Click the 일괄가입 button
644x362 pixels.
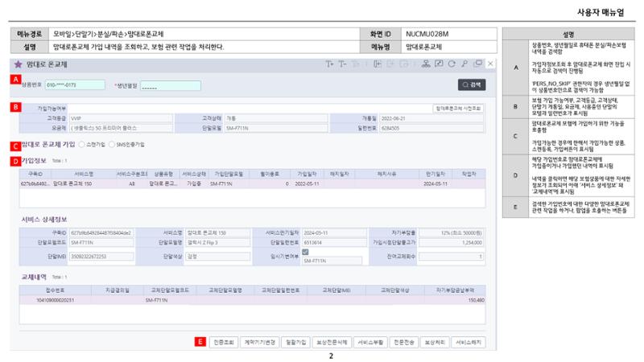tap(295, 342)
